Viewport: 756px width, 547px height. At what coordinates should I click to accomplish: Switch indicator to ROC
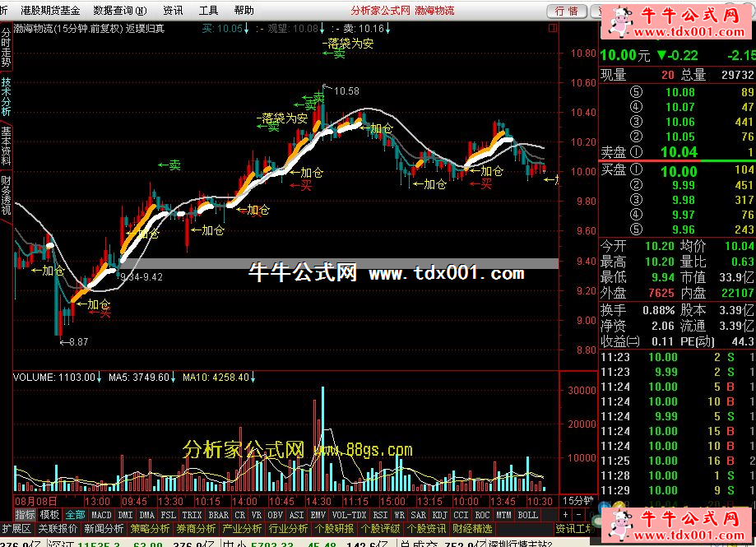click(x=483, y=515)
